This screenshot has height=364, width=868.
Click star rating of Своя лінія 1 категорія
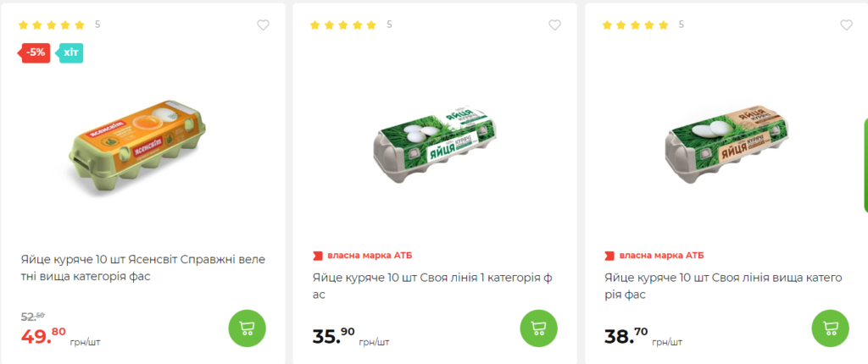tap(343, 25)
